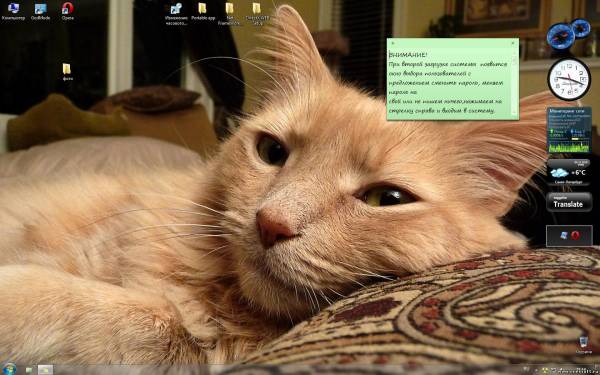Click the Opera icon in launcher gadget

click(575, 235)
